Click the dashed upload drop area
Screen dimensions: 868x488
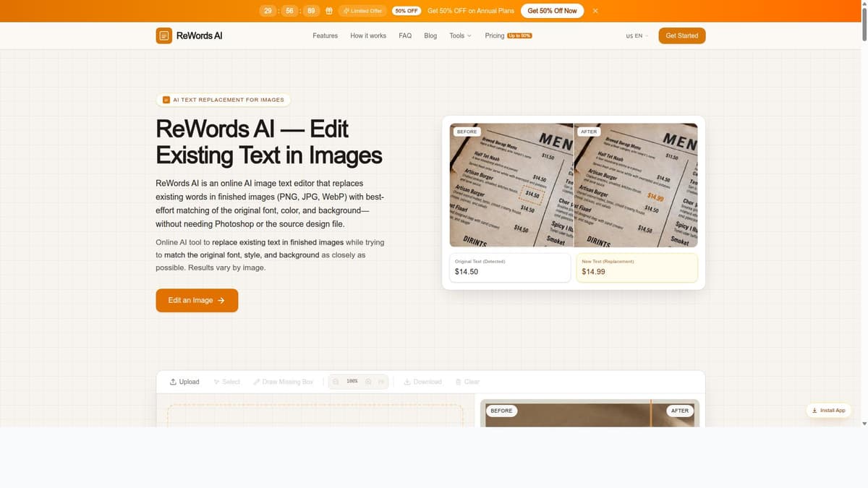click(x=315, y=416)
